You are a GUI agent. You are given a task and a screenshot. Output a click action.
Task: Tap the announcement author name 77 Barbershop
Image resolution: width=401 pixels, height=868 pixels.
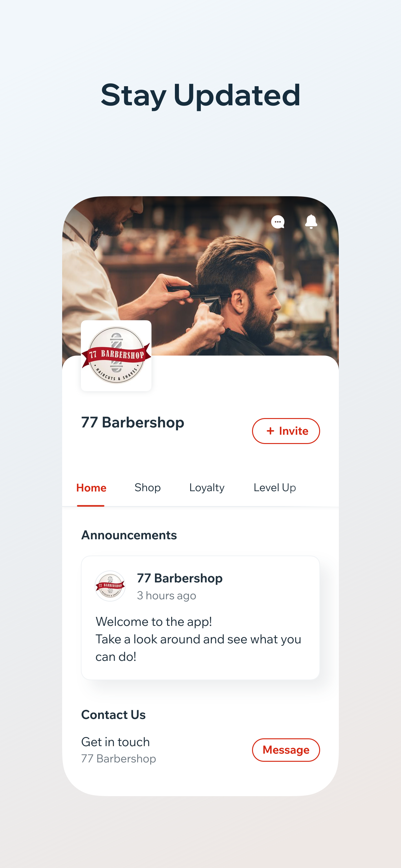180,578
